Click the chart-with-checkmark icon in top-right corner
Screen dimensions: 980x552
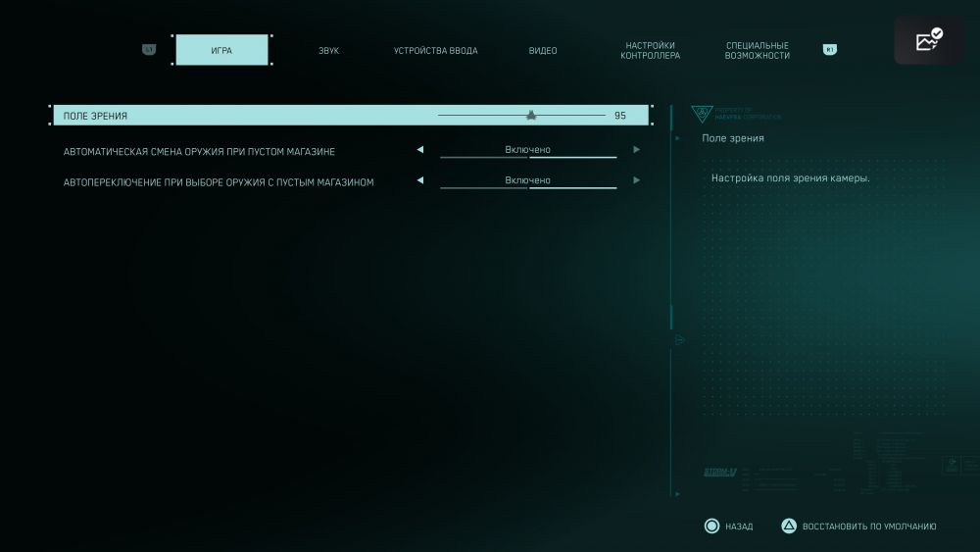point(928,40)
